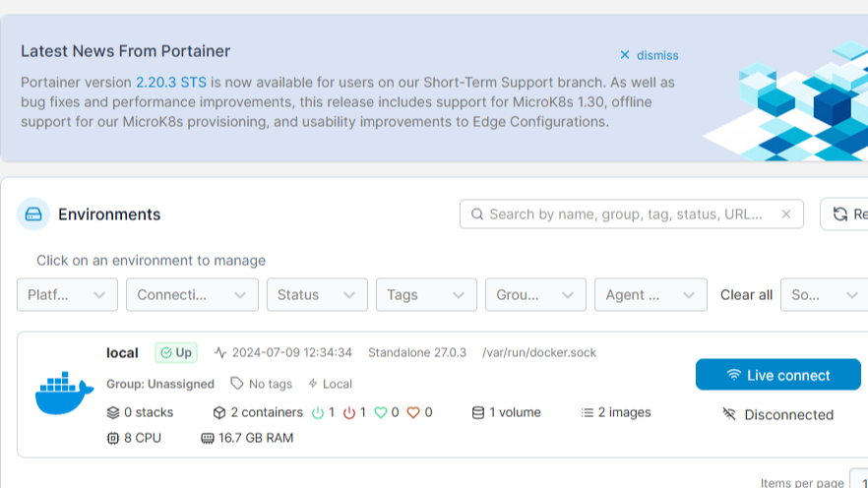Open the Platform filter dropdown
Viewport: 868px width, 488px height.
[67, 295]
